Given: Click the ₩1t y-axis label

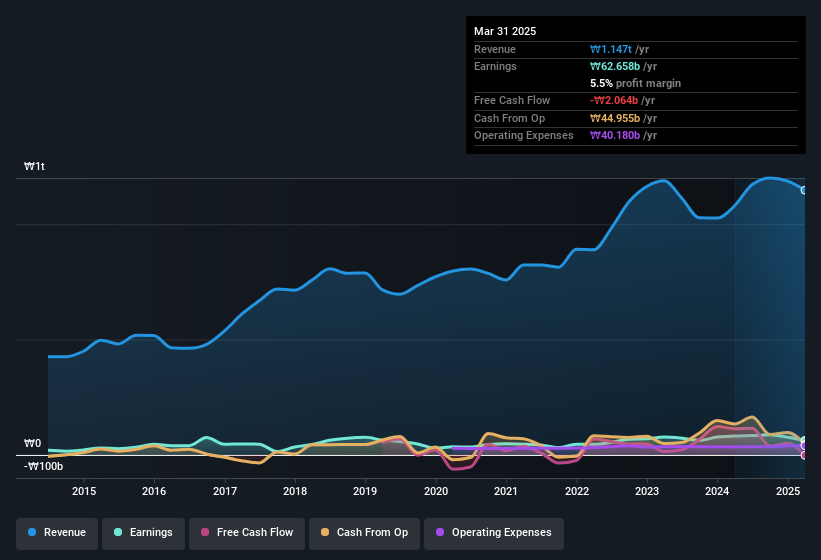Looking at the screenshot, I should coord(35,166).
